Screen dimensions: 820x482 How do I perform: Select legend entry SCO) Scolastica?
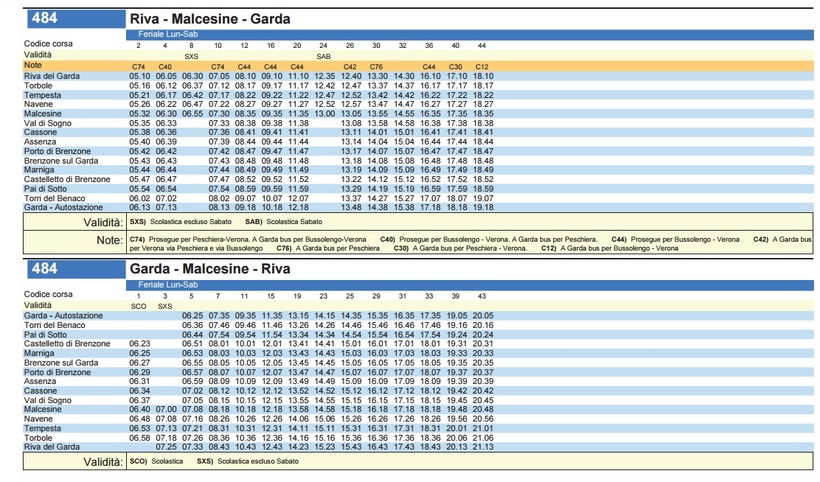(156, 462)
